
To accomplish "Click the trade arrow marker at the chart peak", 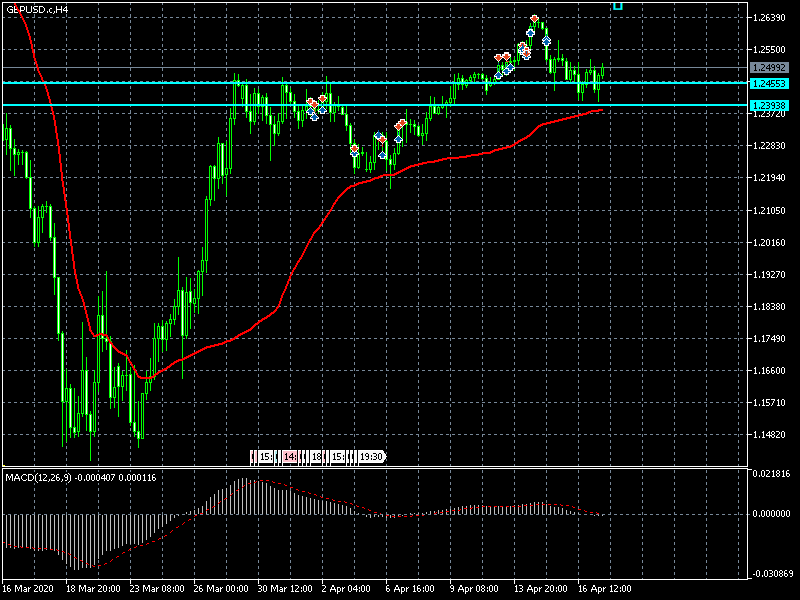I will [x=535, y=19].
